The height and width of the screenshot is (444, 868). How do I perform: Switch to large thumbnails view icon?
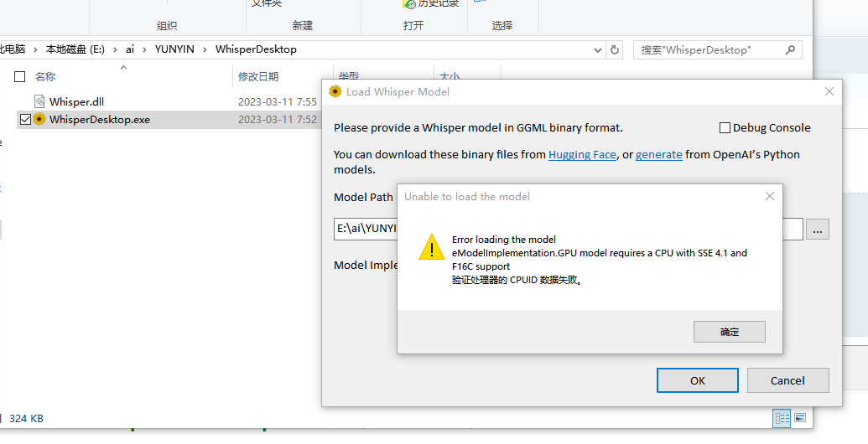800,417
